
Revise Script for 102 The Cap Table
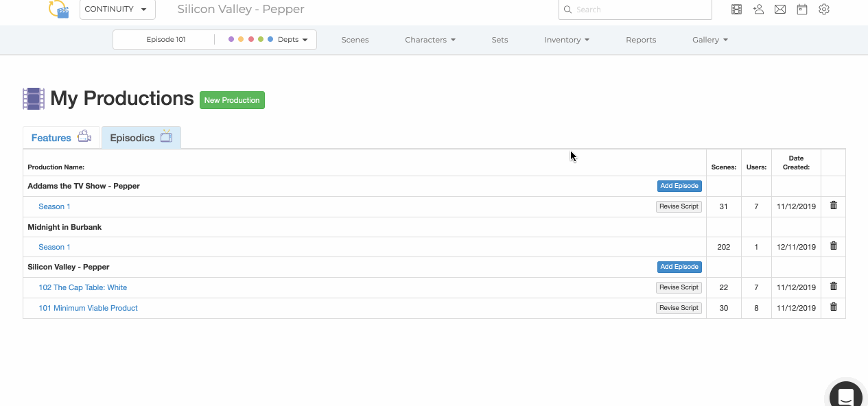[679, 287]
